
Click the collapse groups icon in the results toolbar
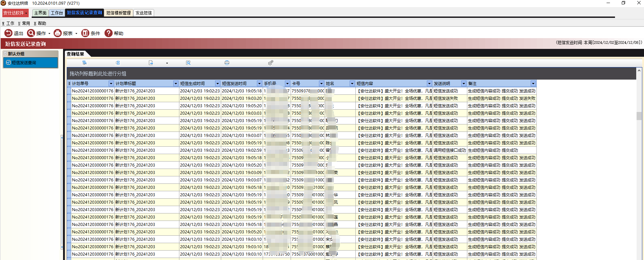coord(117,63)
